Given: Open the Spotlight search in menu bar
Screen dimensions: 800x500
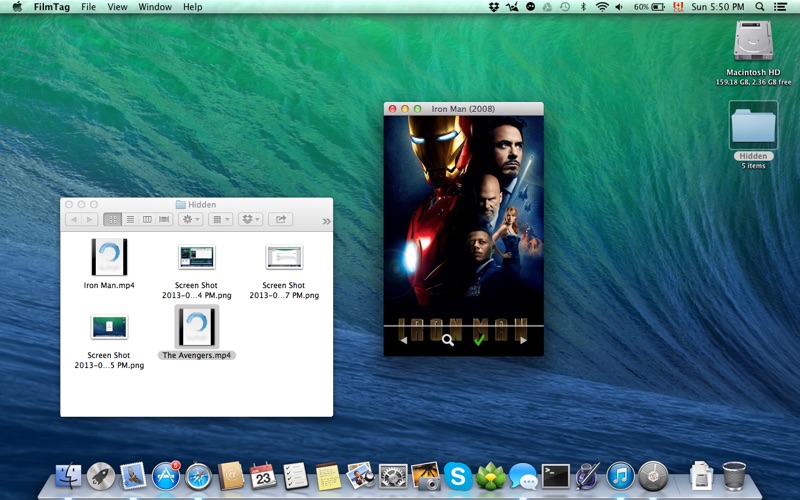Looking at the screenshot, I should [x=760, y=7].
